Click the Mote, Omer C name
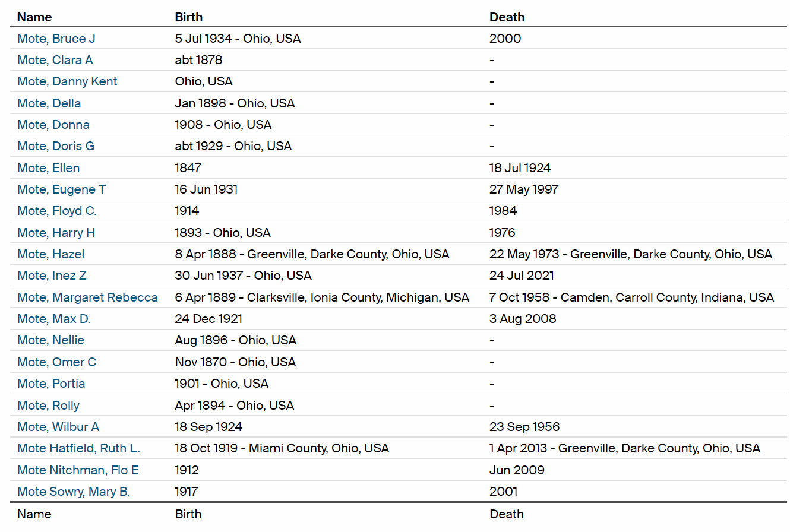 56,362
